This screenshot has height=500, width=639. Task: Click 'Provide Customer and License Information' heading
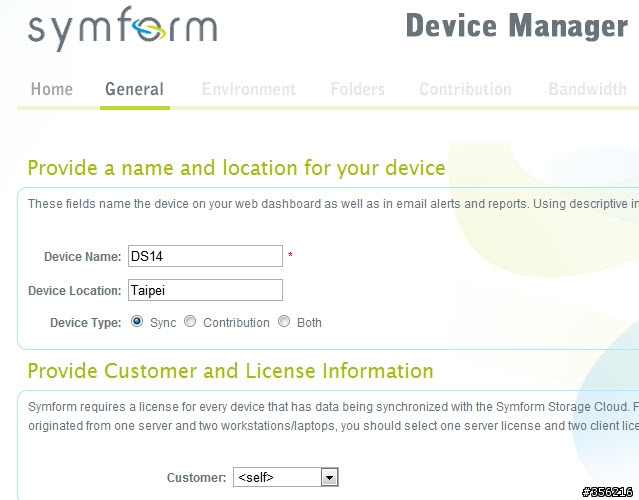pyautogui.click(x=230, y=371)
